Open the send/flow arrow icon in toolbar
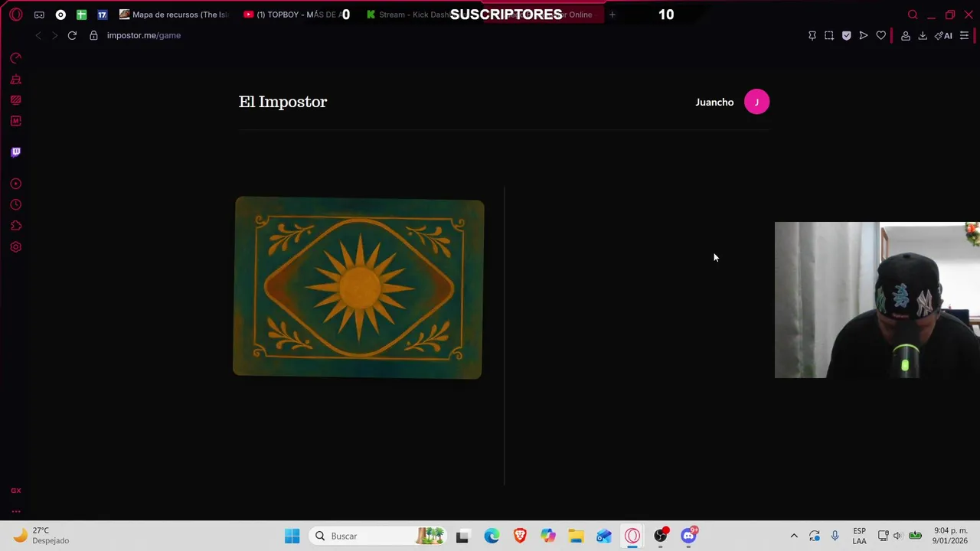Image resolution: width=980 pixels, height=551 pixels. pos(864,35)
